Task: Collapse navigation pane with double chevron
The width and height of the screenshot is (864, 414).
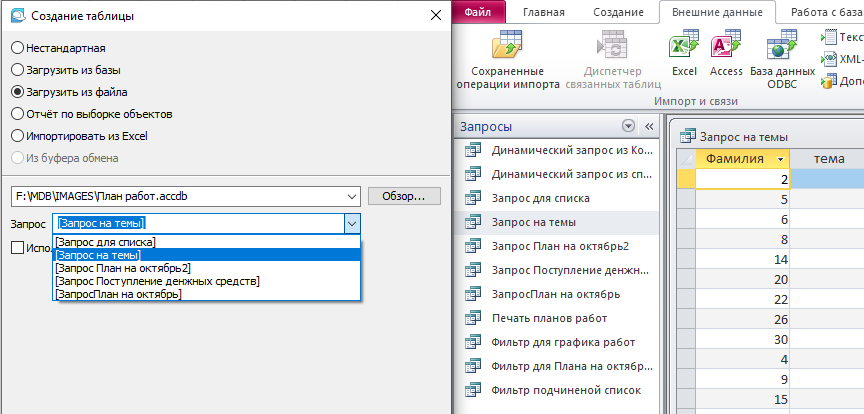Action: pyautogui.click(x=649, y=126)
